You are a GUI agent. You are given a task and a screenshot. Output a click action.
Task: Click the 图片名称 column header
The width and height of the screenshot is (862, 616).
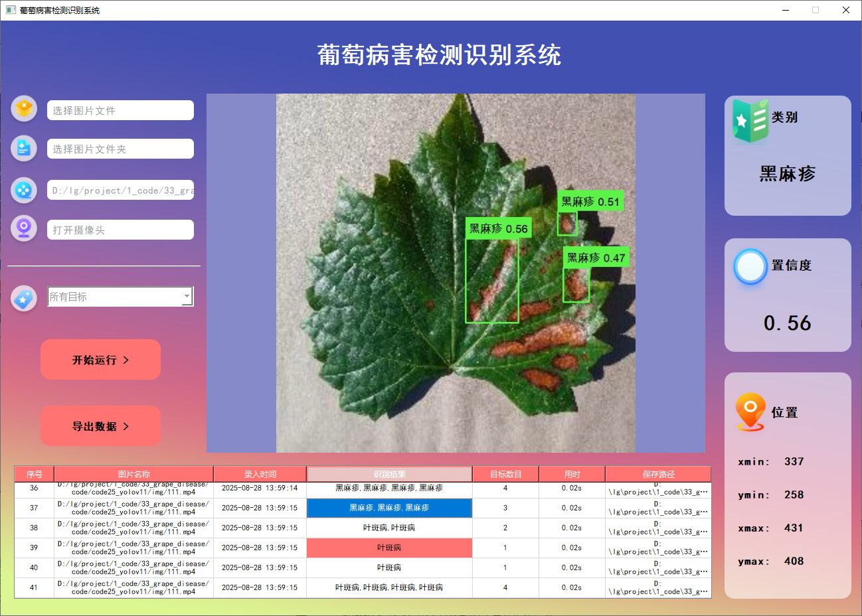pyautogui.click(x=133, y=474)
